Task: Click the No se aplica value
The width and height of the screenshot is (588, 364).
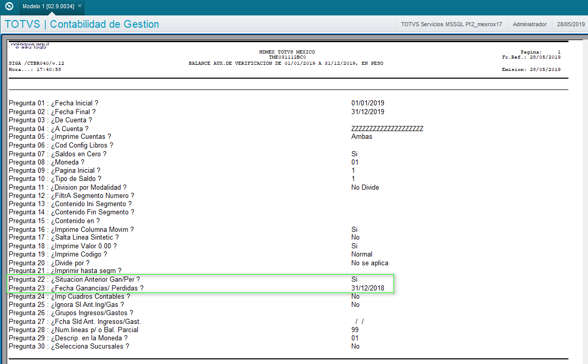Action: tap(369, 263)
